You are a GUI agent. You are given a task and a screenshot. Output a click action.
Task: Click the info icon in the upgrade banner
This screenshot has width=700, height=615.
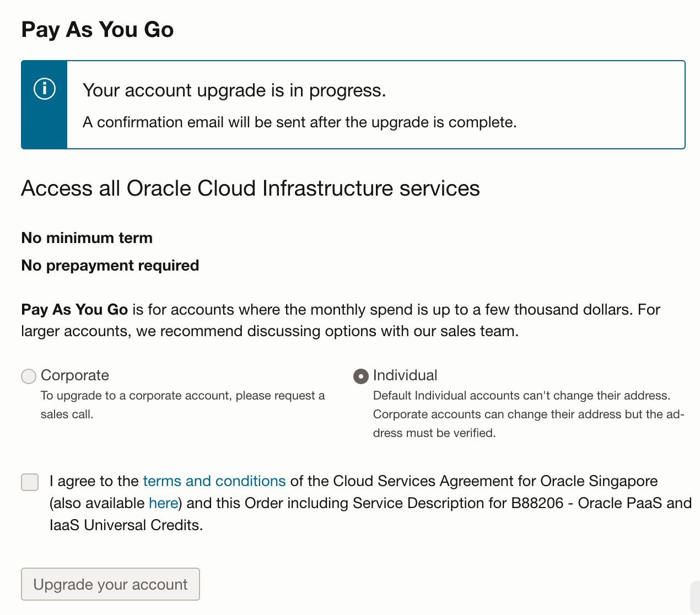(45, 89)
